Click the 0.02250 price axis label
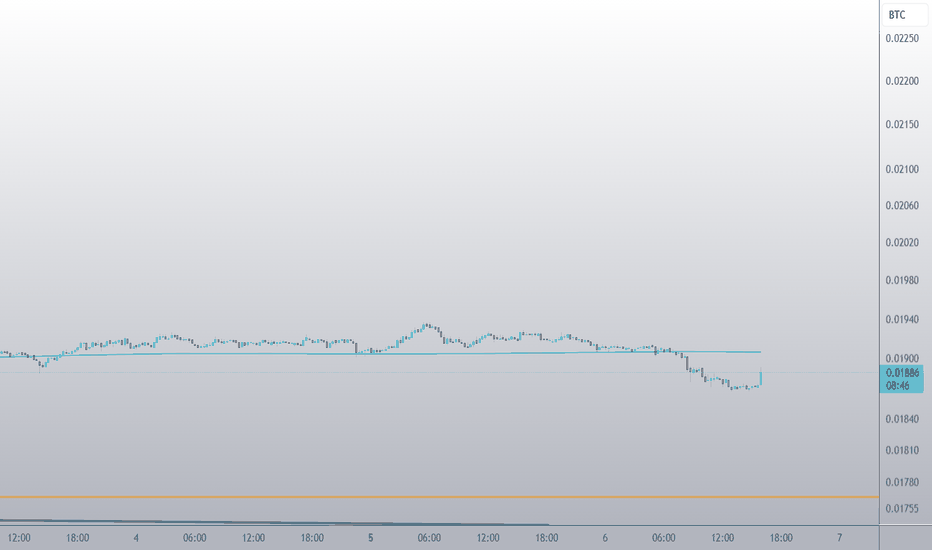 point(902,39)
